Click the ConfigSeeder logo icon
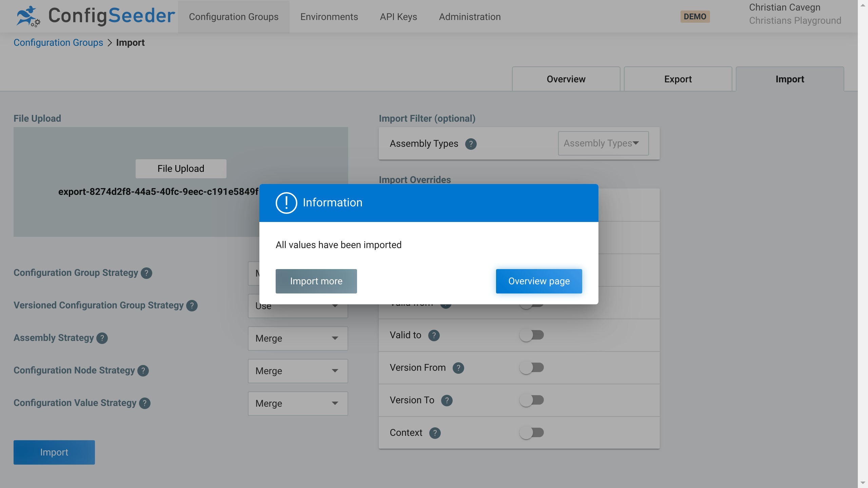This screenshot has height=488, width=868. point(28,16)
